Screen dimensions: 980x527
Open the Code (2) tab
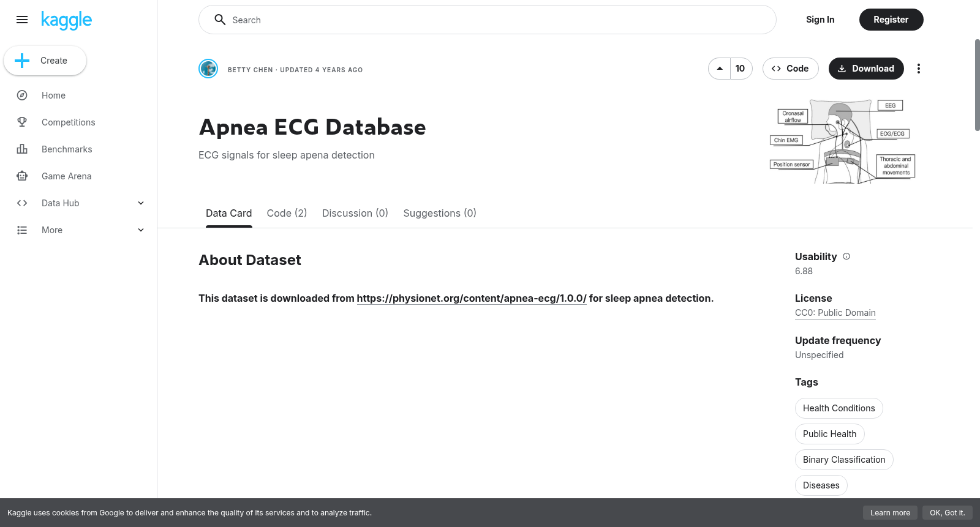287,213
